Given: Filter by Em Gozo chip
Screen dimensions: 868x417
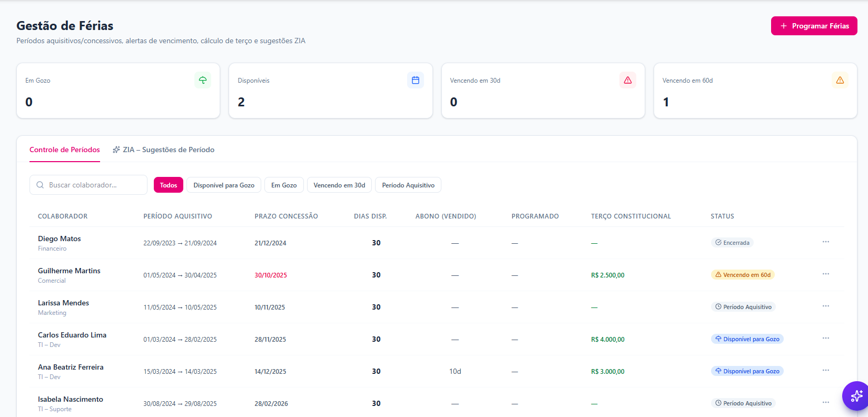Looking at the screenshot, I should click(284, 185).
